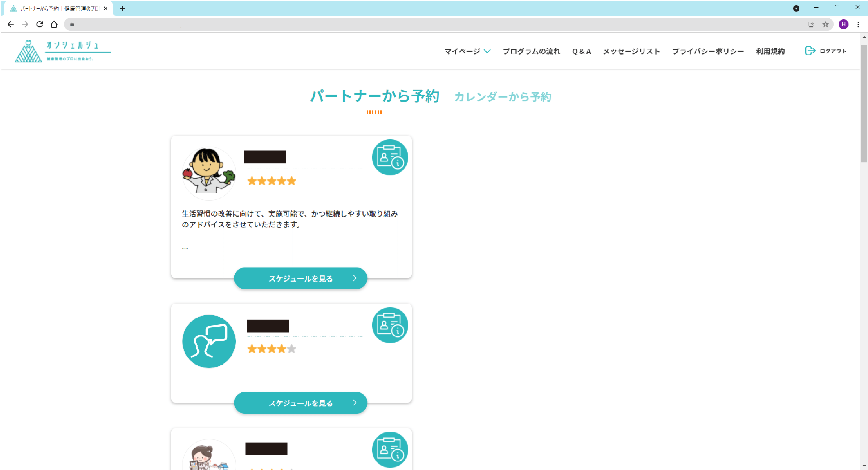Open tab search dropdown arrow
The height and width of the screenshot is (470, 868).
(796, 8)
